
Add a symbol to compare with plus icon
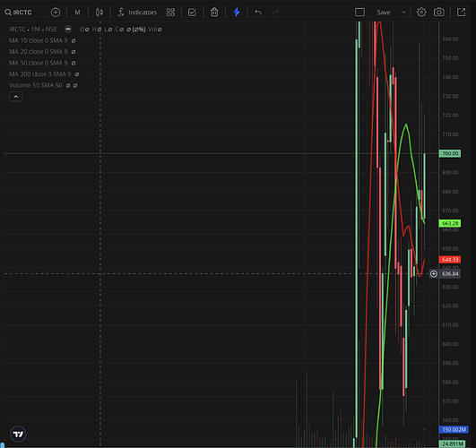point(56,13)
